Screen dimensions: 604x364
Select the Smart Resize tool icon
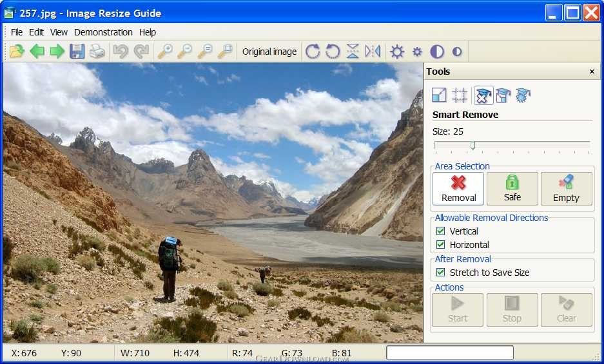[x=503, y=95]
